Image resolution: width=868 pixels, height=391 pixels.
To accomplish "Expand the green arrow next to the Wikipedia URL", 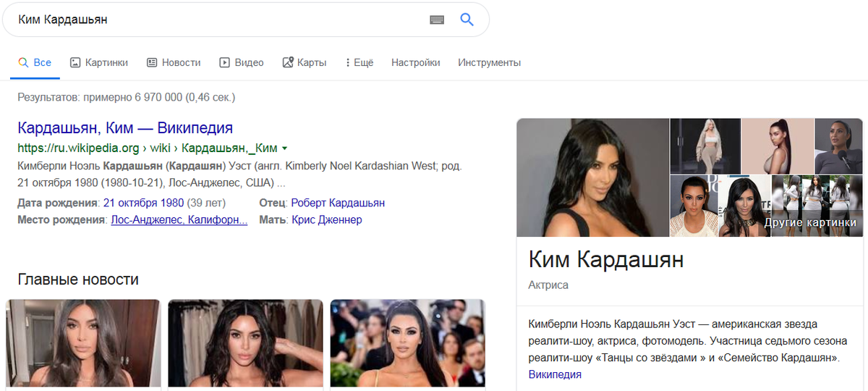I will (x=284, y=148).
